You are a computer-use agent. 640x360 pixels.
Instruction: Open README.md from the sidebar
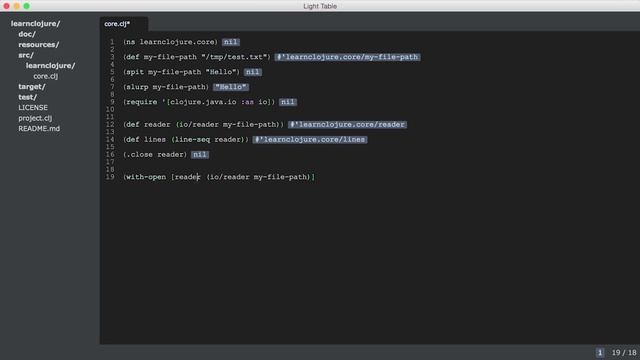39,129
